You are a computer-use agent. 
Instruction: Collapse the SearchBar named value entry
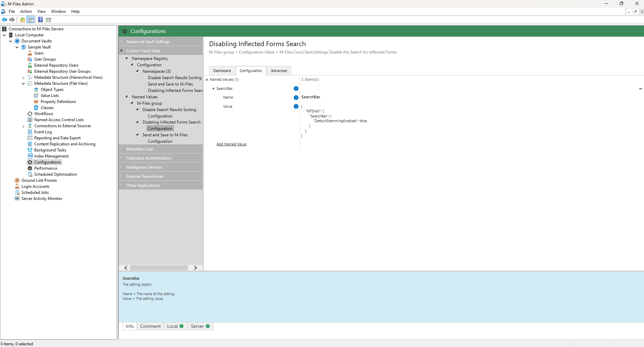[x=213, y=89]
